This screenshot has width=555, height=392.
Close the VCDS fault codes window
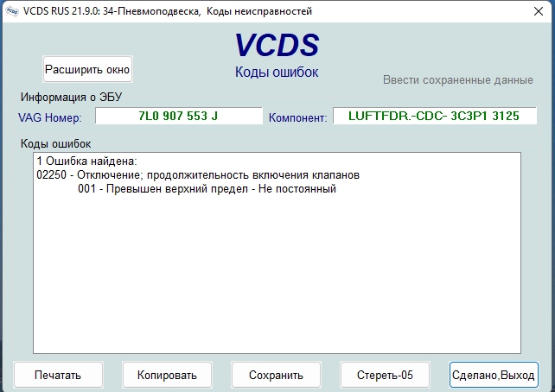pos(539,11)
